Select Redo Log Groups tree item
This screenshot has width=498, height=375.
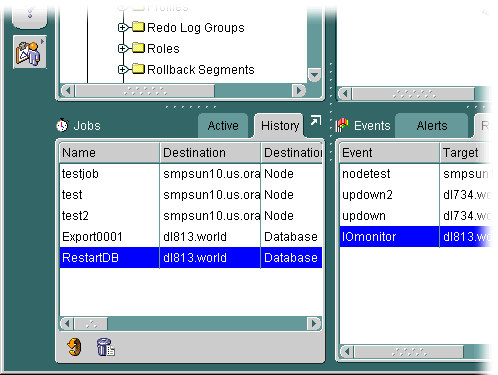196,28
